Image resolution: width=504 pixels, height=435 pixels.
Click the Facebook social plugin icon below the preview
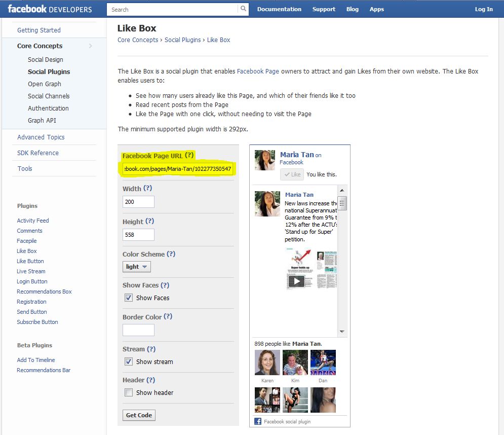[x=258, y=421]
